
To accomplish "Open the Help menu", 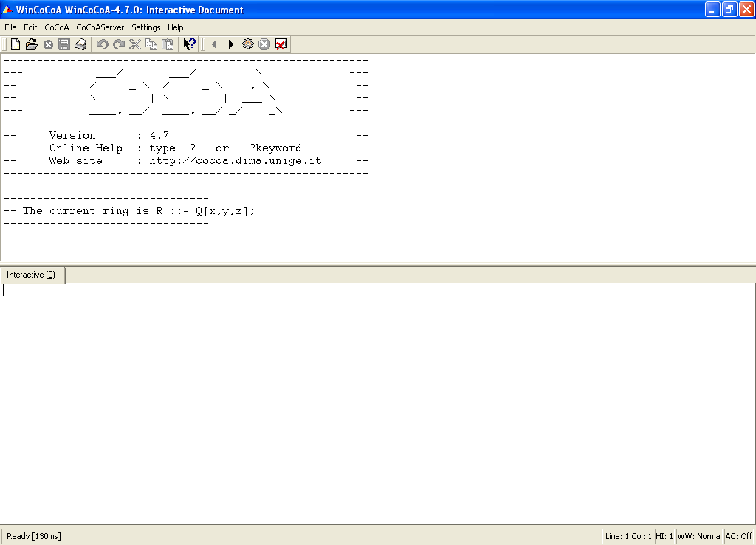I will (x=176, y=27).
